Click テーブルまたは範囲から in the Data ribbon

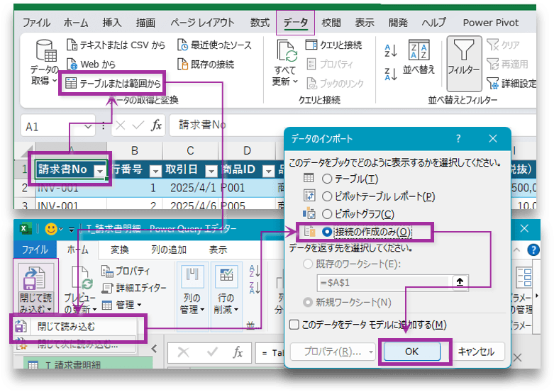[x=113, y=84]
